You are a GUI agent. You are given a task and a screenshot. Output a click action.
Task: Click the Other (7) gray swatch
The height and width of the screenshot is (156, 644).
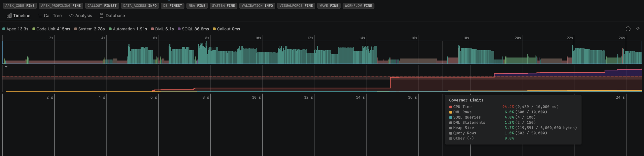451,139
